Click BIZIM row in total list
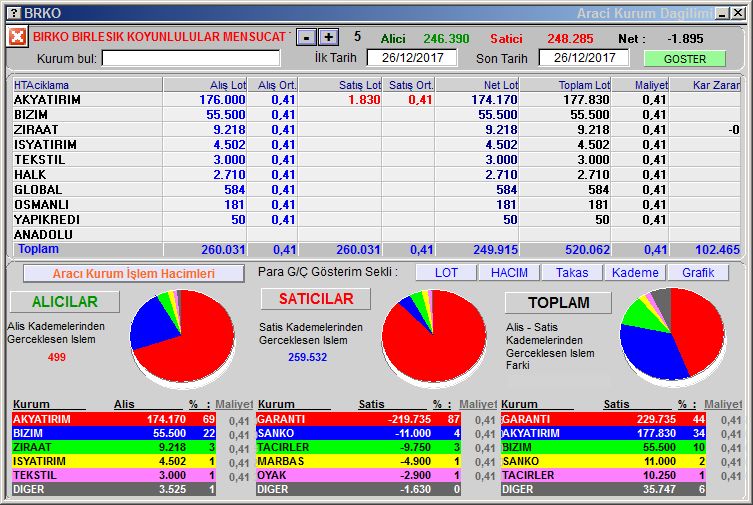The image size is (753, 505). [603, 447]
